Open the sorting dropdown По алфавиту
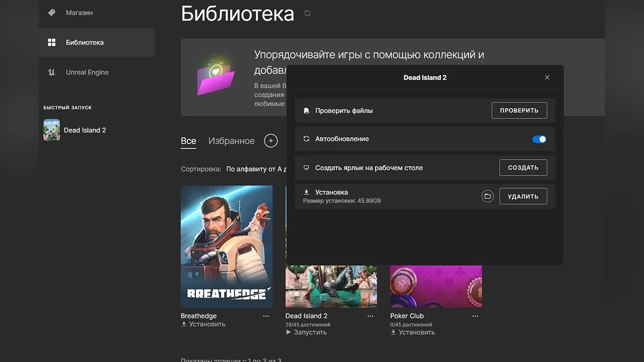The image size is (644, 362). 257,169
